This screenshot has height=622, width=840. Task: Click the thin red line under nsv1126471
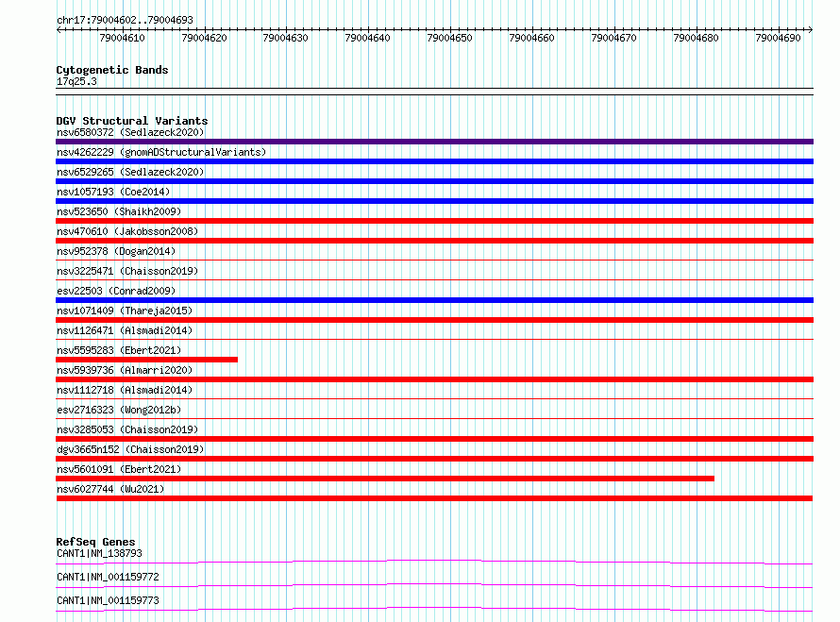(x=434, y=339)
